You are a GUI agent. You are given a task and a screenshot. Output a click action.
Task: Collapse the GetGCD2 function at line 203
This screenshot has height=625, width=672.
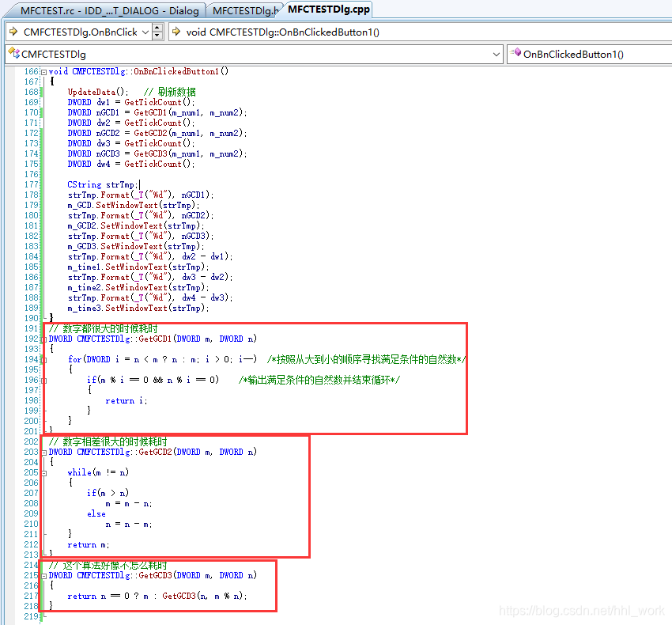click(43, 453)
